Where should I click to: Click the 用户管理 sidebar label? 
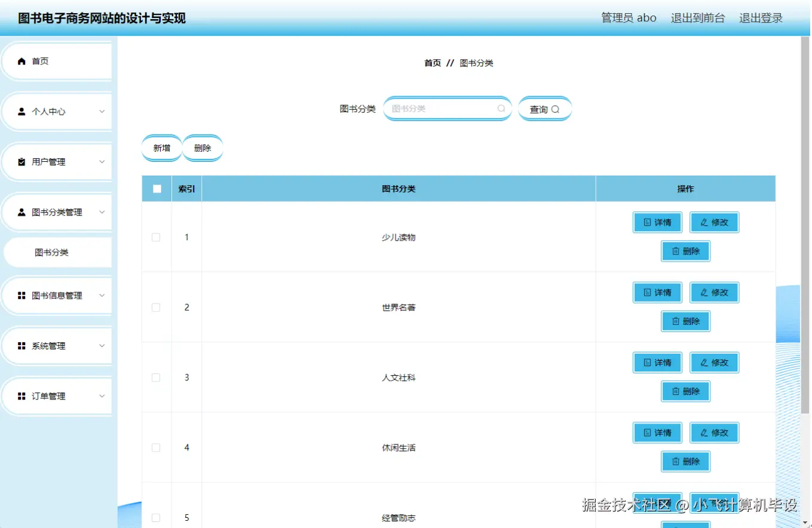[48, 162]
